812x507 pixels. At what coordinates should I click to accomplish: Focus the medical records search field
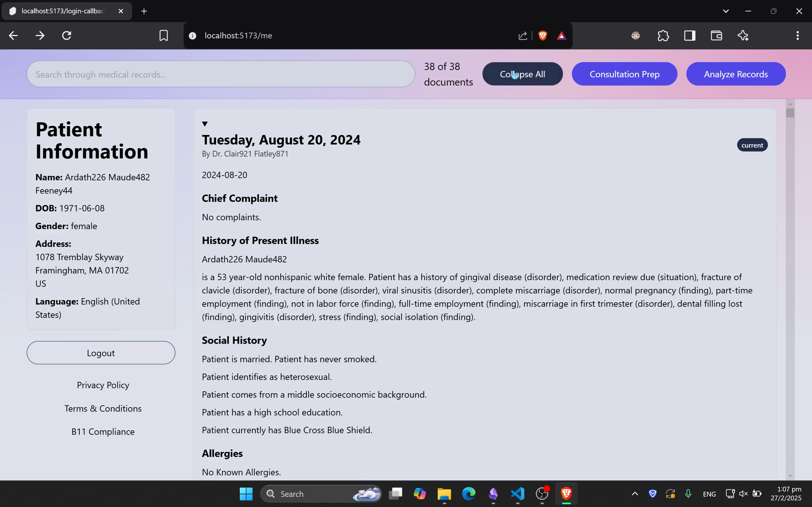coord(220,74)
